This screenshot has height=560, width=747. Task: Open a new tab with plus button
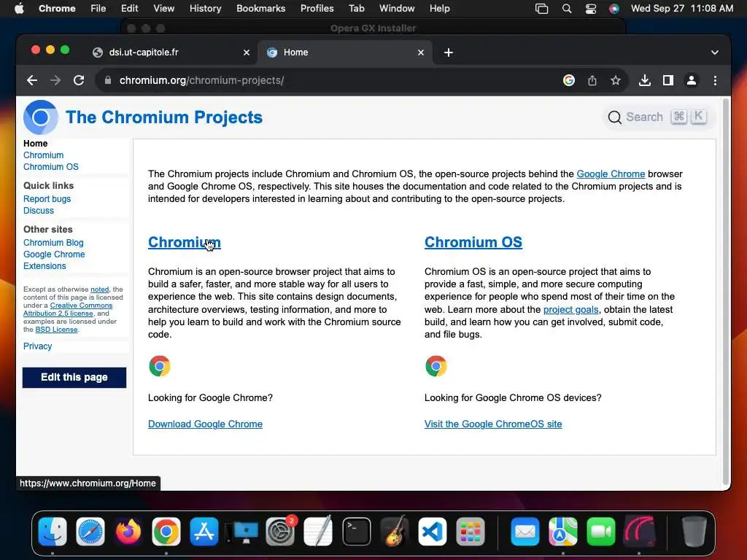(x=449, y=52)
